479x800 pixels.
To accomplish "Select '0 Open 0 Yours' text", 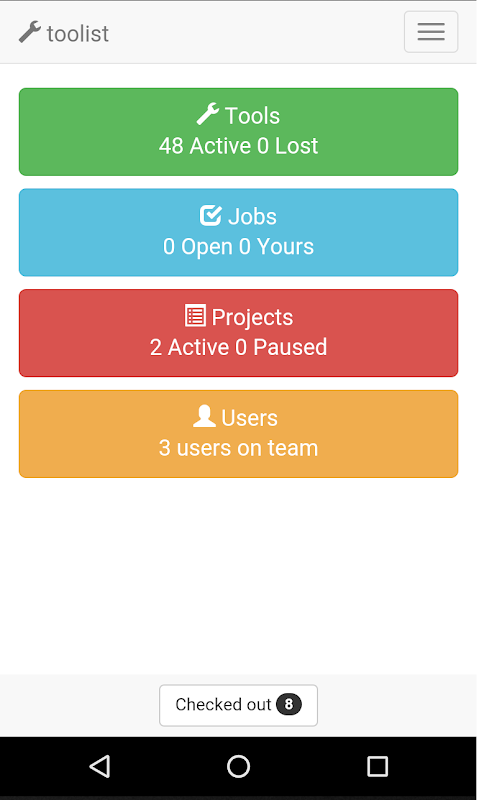I will [x=239, y=247].
